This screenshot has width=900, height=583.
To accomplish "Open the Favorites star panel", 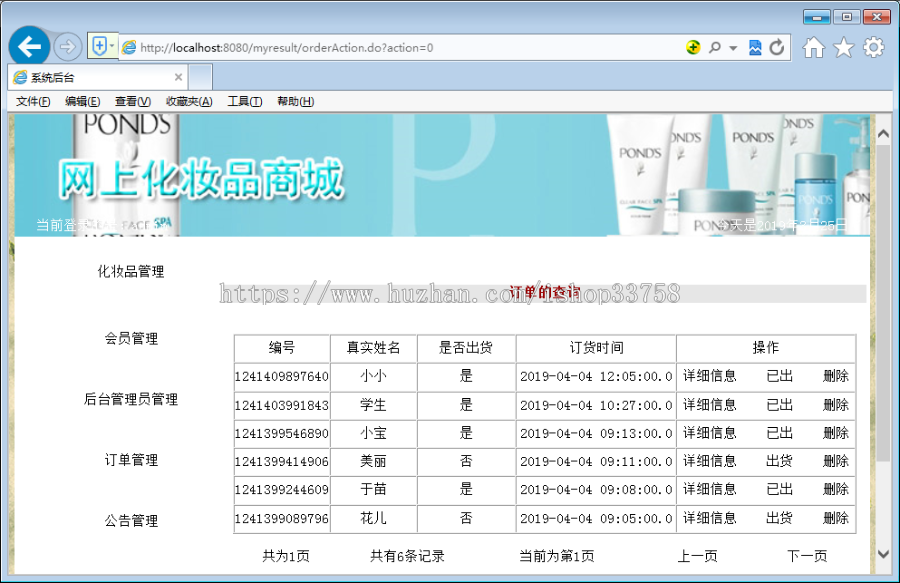I will coord(843,46).
